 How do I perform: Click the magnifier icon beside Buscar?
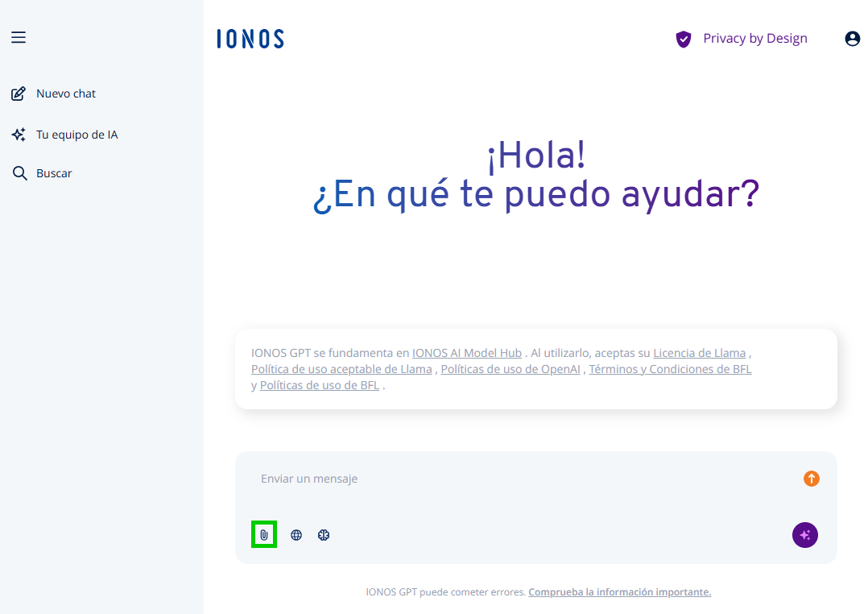point(19,173)
